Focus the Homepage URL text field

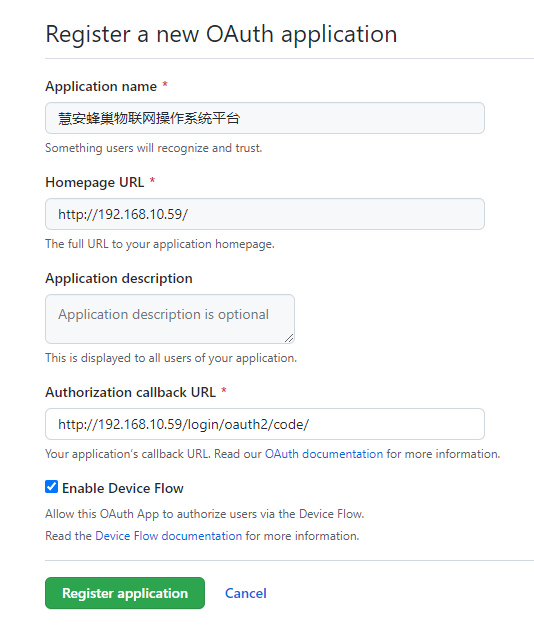(x=265, y=214)
